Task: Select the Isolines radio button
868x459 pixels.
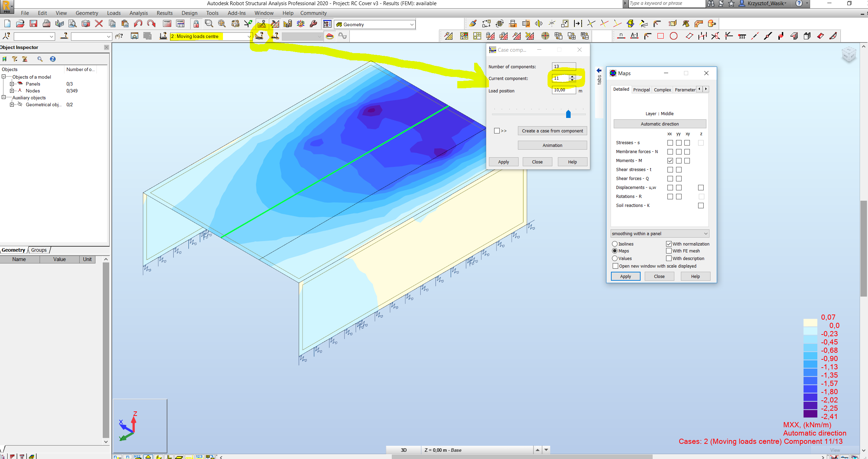Action: 615,244
